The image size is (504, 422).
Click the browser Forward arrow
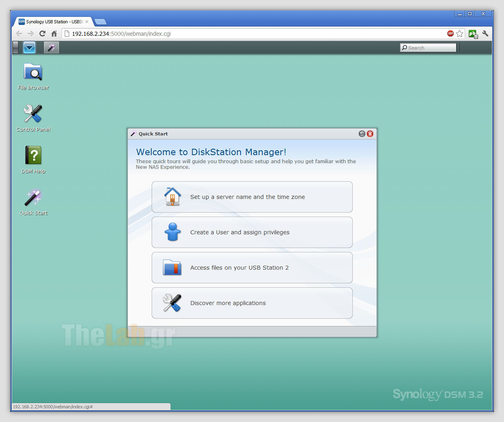(31, 34)
